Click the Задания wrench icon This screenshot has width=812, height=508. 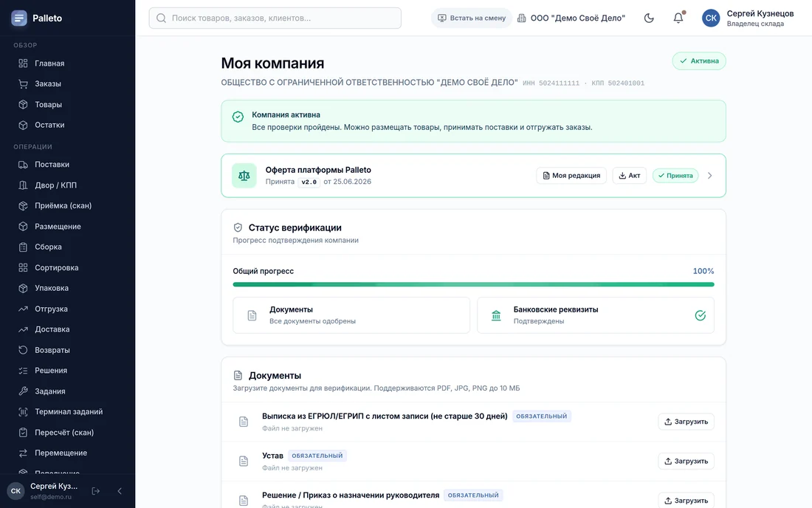pos(23,391)
